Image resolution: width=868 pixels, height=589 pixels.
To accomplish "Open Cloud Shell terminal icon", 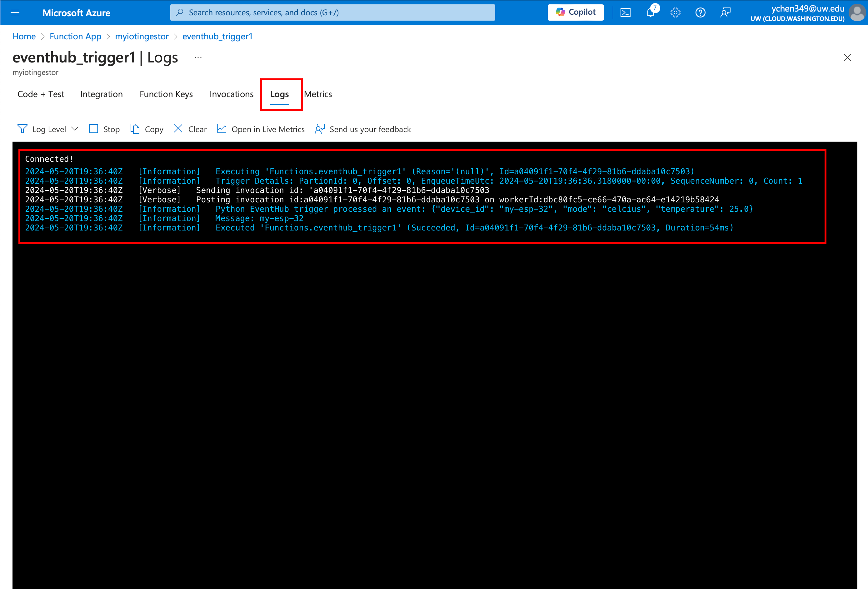I will 625,13.
